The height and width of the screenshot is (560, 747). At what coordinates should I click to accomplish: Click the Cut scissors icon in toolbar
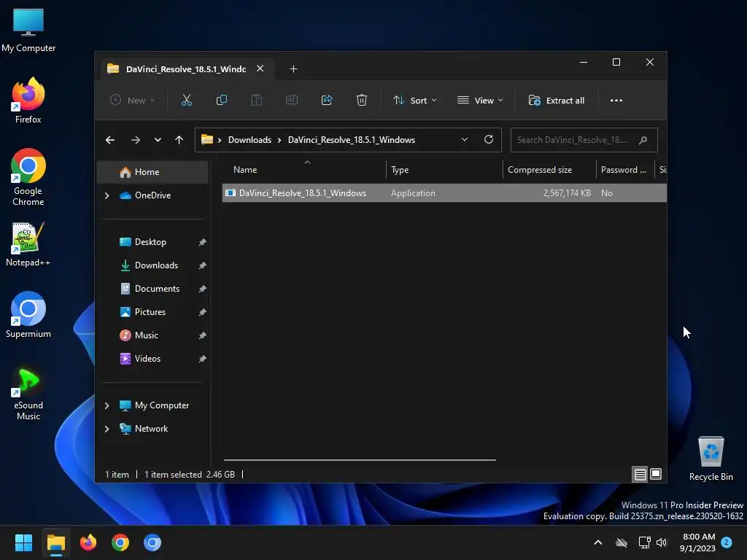(186, 101)
